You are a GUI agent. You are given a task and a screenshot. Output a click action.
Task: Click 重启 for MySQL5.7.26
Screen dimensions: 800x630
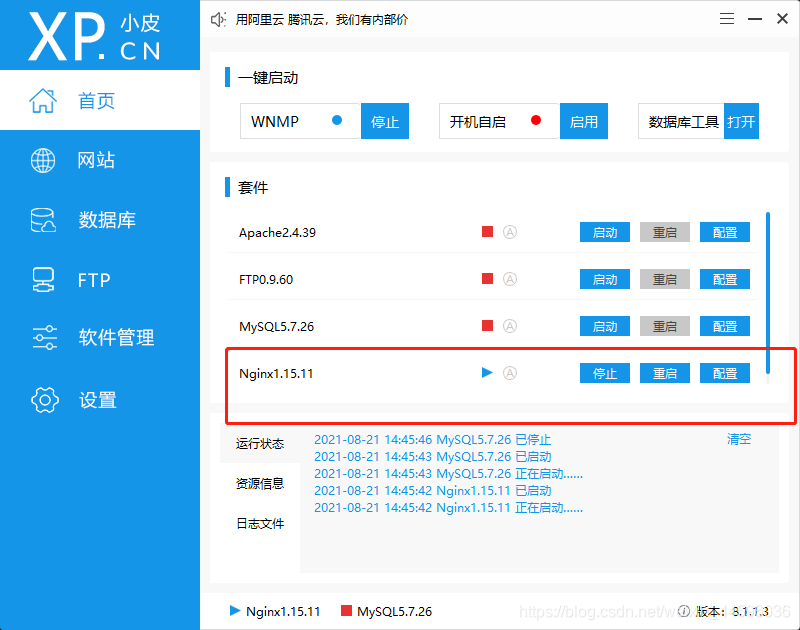665,326
